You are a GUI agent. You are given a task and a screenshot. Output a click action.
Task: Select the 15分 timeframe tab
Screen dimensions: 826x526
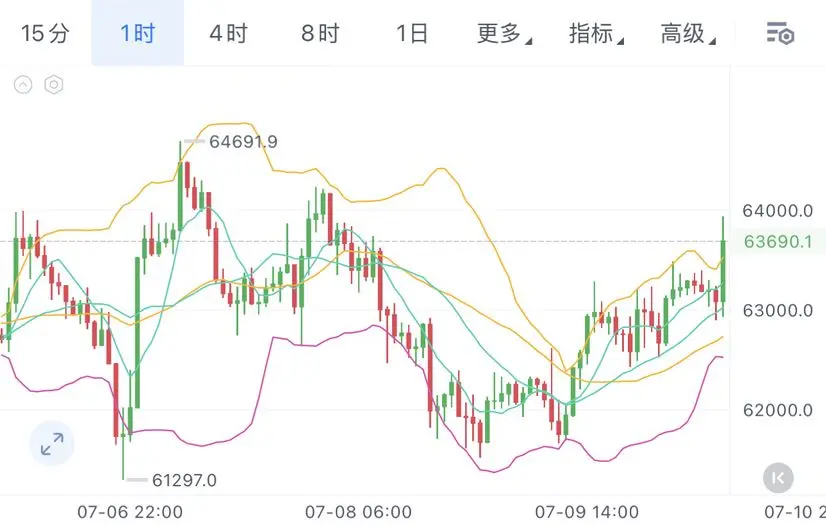[45, 33]
